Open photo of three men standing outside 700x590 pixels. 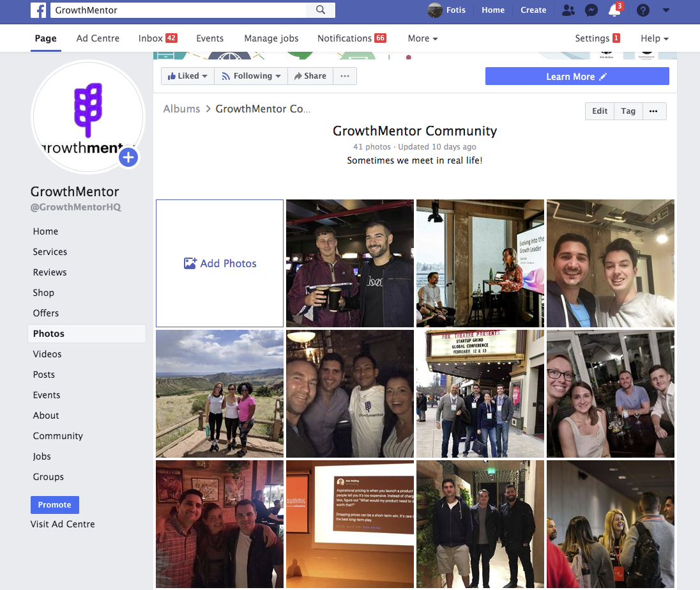click(x=480, y=524)
